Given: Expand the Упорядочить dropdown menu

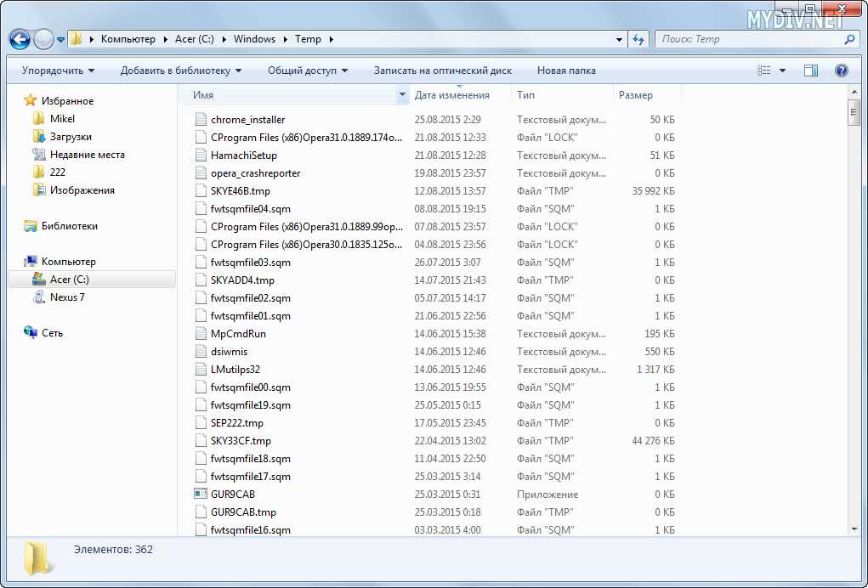Looking at the screenshot, I should [58, 71].
